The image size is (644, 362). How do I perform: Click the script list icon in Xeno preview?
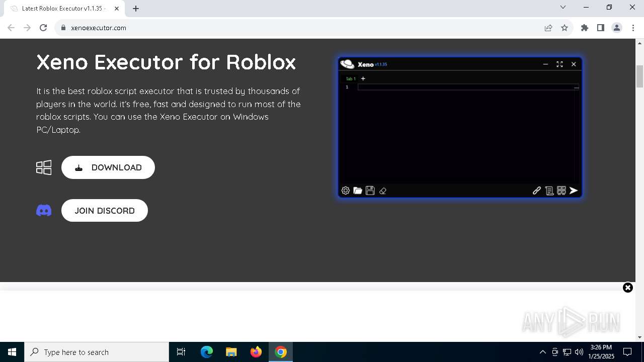click(x=549, y=191)
